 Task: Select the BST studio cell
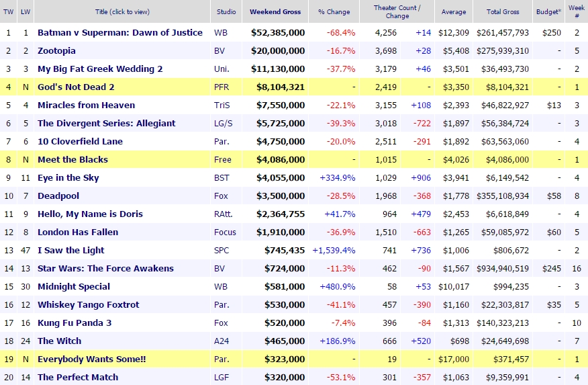point(222,178)
